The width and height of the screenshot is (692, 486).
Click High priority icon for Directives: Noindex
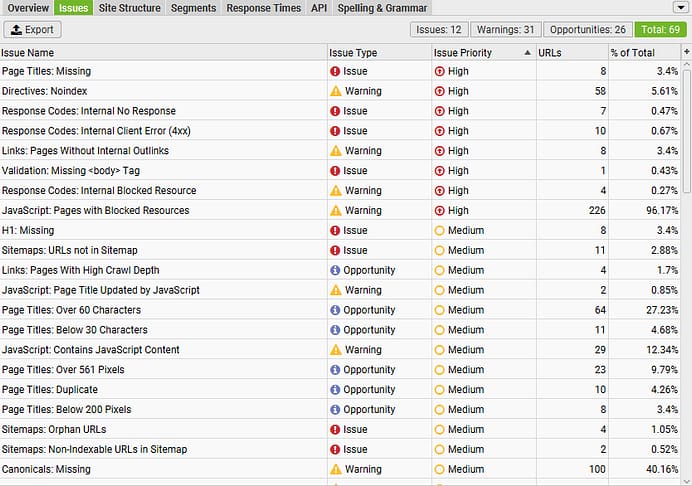[439, 91]
